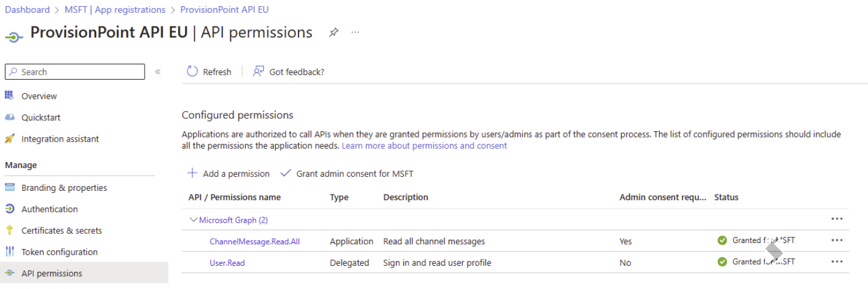
Task: Click the Refresh icon in the toolbar
Action: coord(192,71)
